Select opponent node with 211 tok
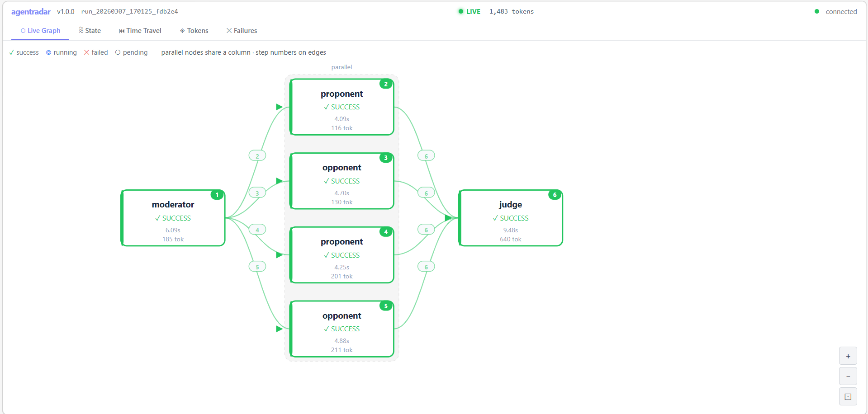Screen dimensions: 868x414 tap(342, 329)
